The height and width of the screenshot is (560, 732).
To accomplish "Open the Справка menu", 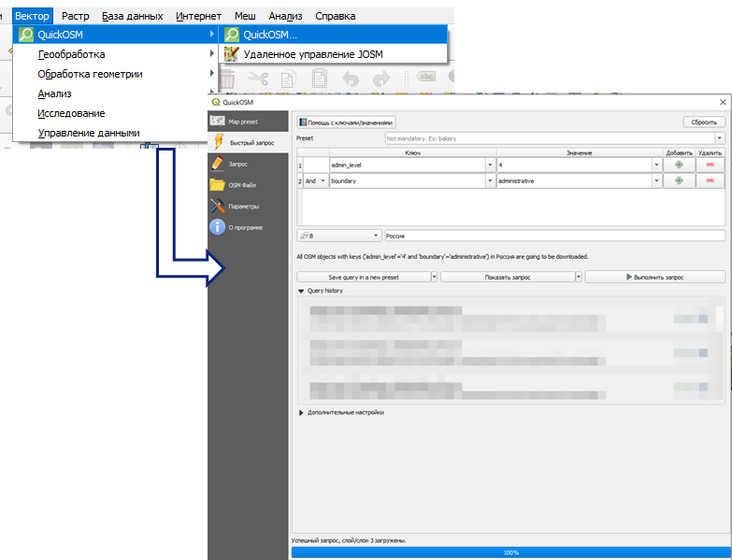I will (336, 16).
